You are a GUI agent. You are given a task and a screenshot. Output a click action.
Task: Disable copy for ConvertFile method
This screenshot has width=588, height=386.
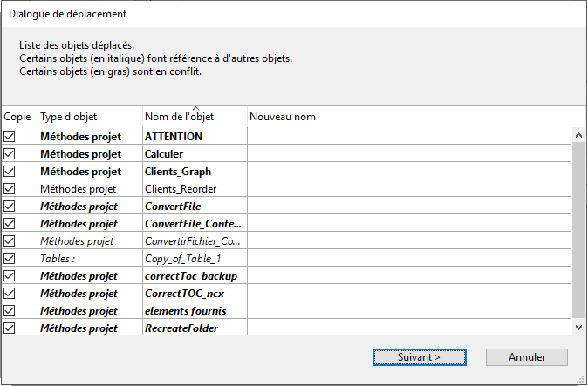pos(10,207)
